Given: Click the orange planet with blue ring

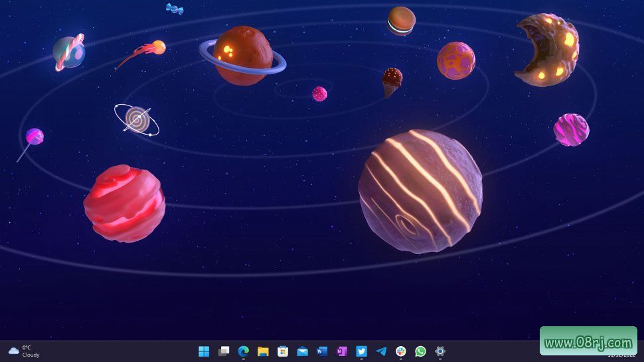Looking at the screenshot, I should 242,56.
